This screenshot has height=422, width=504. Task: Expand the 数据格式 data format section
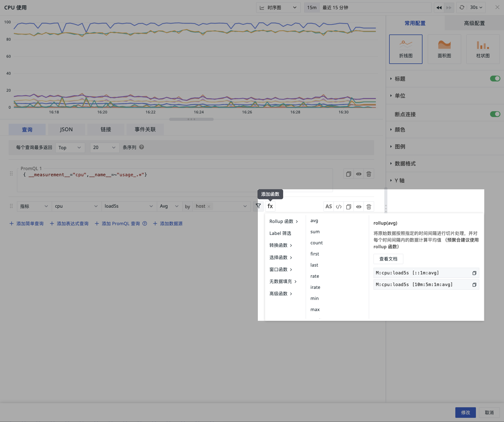(x=445, y=163)
